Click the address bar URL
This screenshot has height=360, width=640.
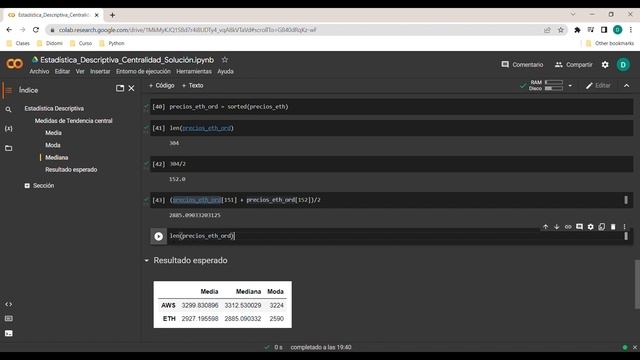tap(187, 30)
